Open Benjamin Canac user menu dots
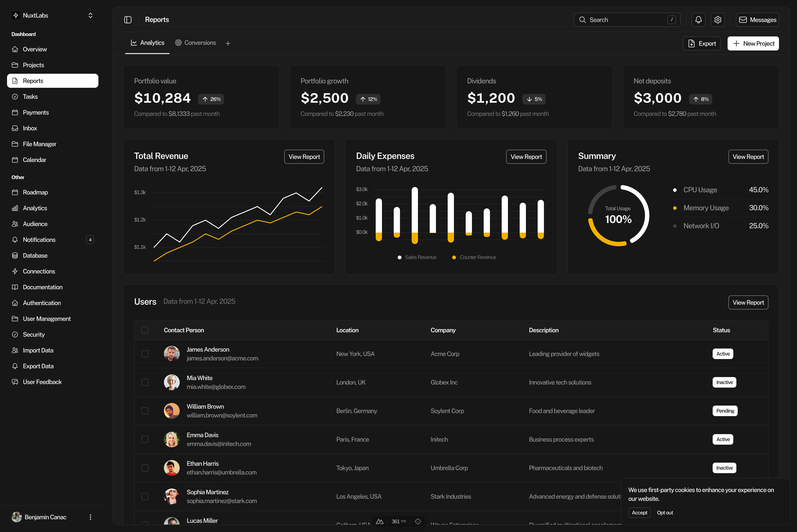 (x=90, y=517)
